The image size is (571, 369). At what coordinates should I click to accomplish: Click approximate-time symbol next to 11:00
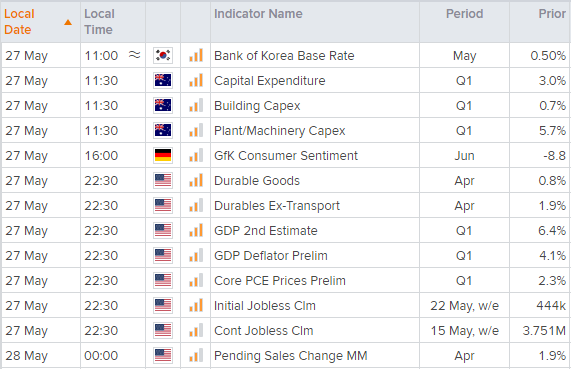click(x=134, y=55)
